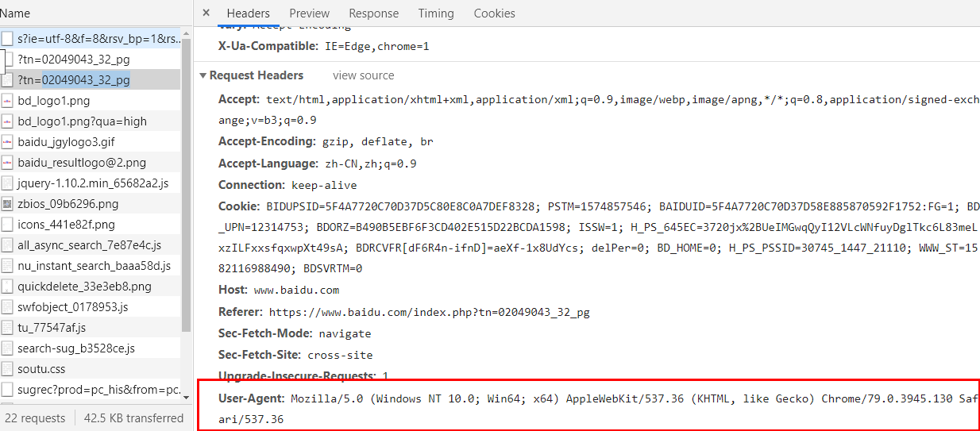
Task: Select the swfobject_0178953.js request
Action: click(72, 307)
